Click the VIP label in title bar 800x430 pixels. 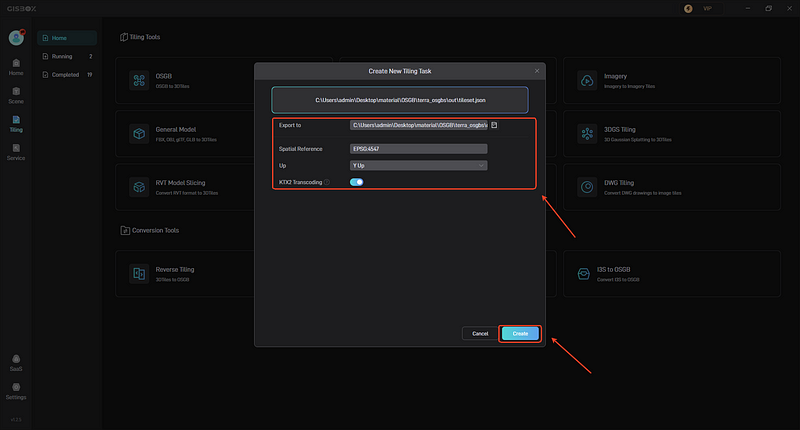coord(707,9)
